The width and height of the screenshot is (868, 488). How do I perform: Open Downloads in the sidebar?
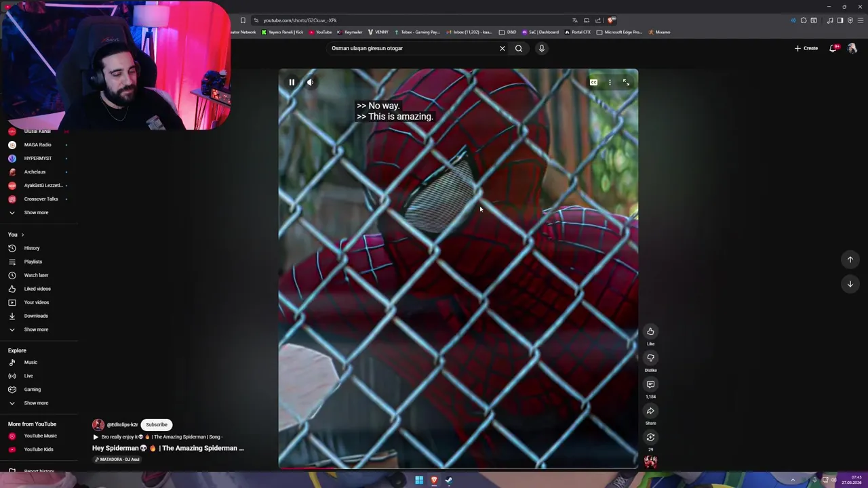point(36,316)
